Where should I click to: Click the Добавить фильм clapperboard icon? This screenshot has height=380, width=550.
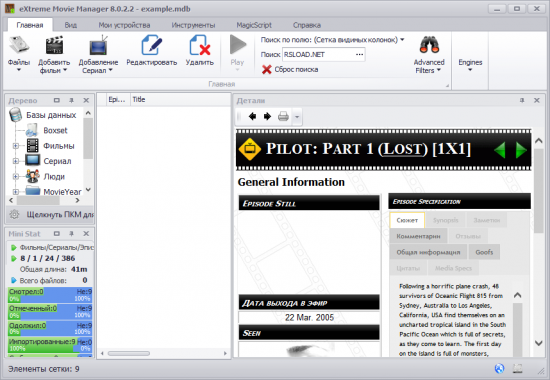[x=54, y=46]
